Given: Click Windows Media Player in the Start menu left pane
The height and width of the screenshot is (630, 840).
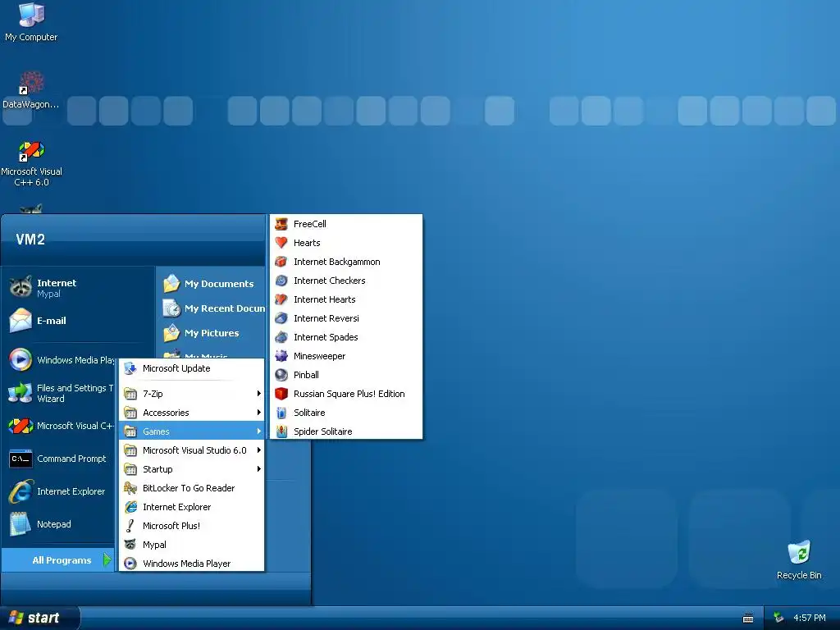Looking at the screenshot, I should [60, 360].
